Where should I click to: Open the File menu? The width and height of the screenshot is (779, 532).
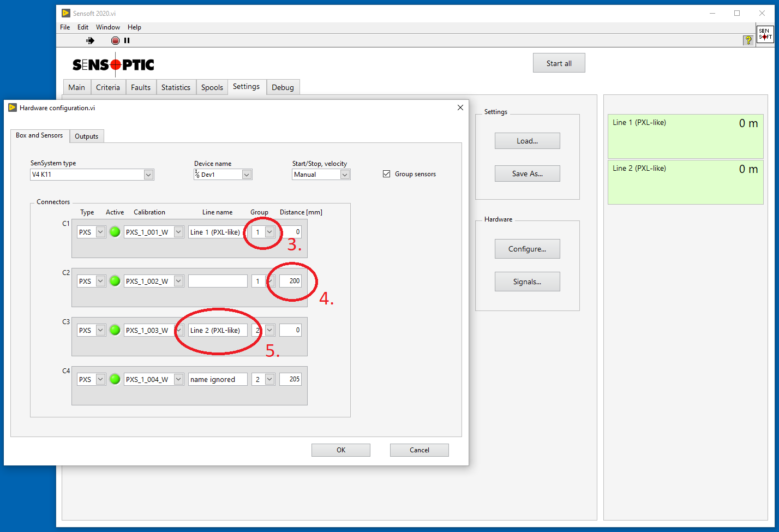(65, 27)
